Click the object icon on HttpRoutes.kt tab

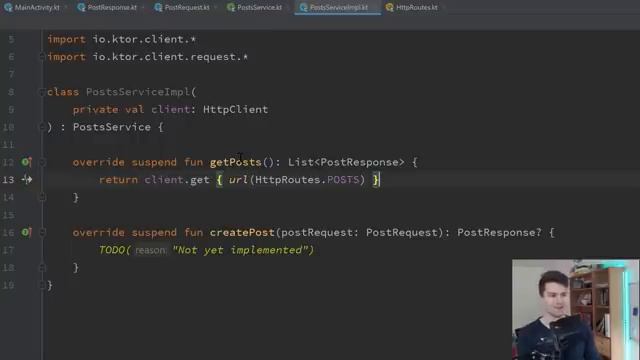coord(390,7)
